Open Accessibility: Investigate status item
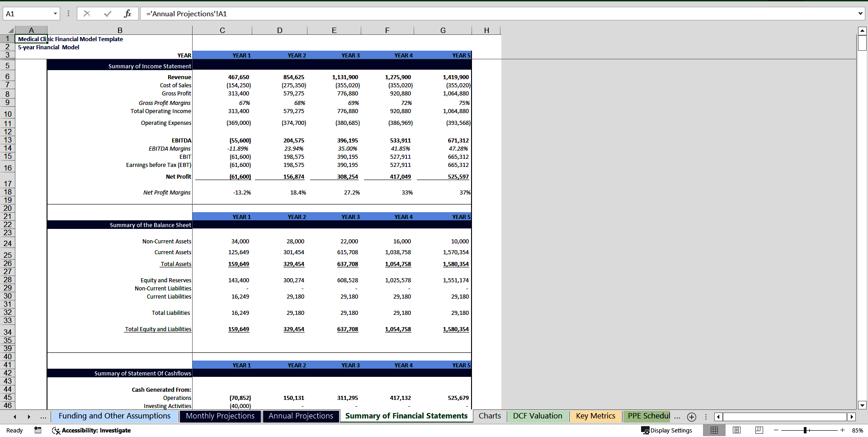Screen dimensions: 868x437 coord(91,430)
